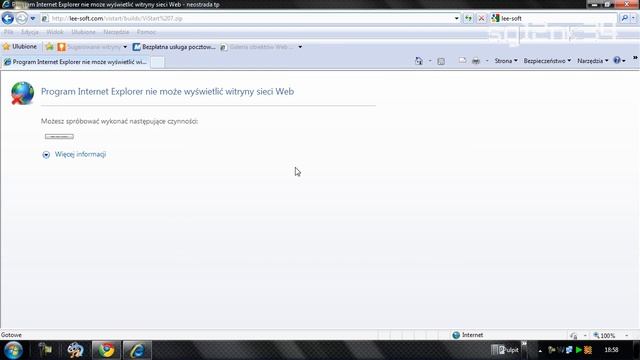Viewport: 640px width, 360px height.
Task: Click the greyed Forward arrow button
Action: (21, 18)
